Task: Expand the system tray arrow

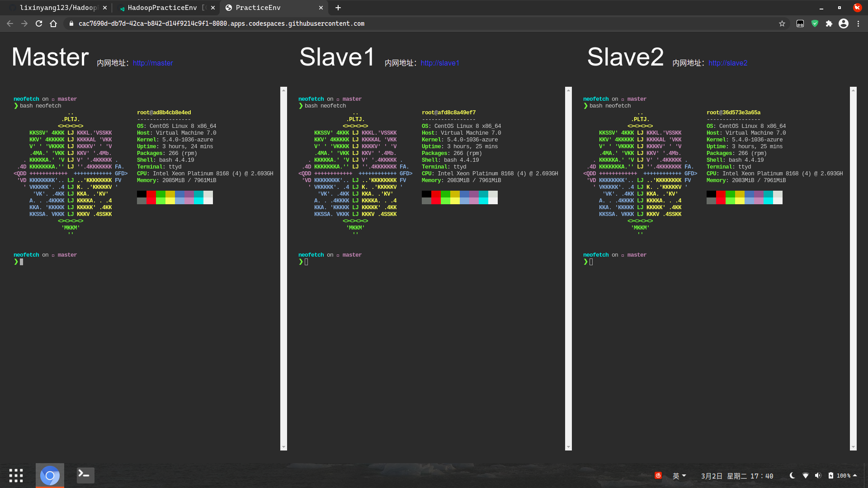Action: click(x=855, y=475)
